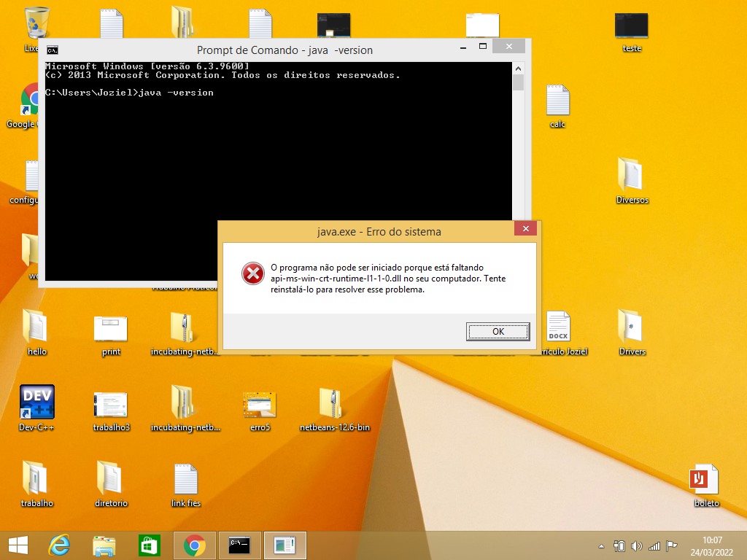Close the java.exe Erro do sistema dialog
Screen dimensions: 747x560
point(525,228)
